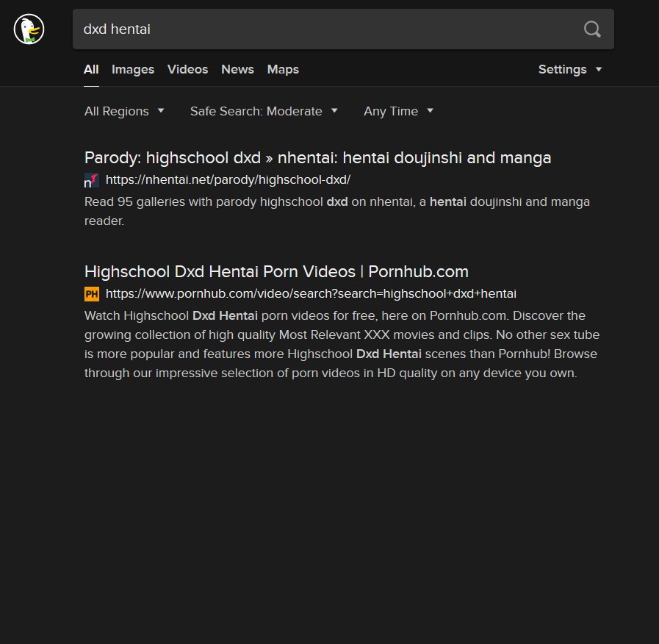Expand the All Regions filter

124,111
